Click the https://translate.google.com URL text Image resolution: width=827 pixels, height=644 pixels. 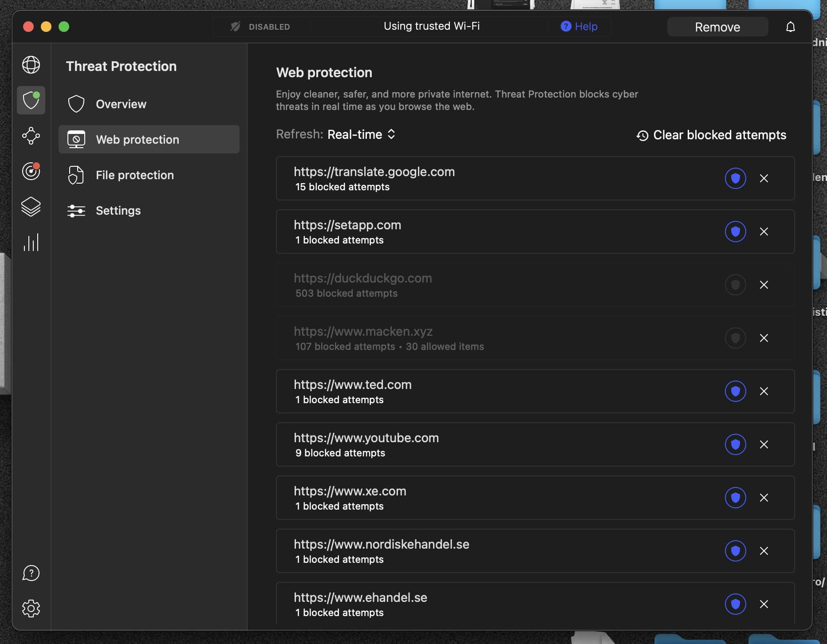coord(374,172)
